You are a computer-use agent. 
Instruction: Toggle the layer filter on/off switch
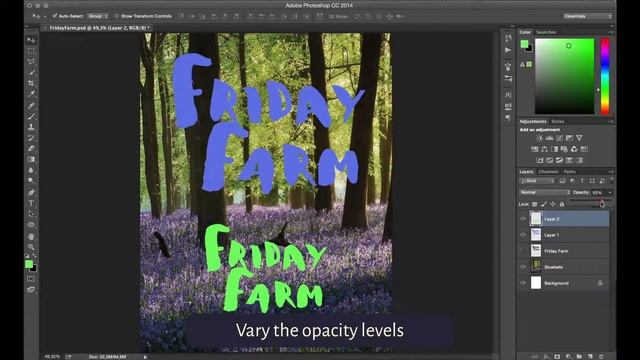click(x=611, y=180)
